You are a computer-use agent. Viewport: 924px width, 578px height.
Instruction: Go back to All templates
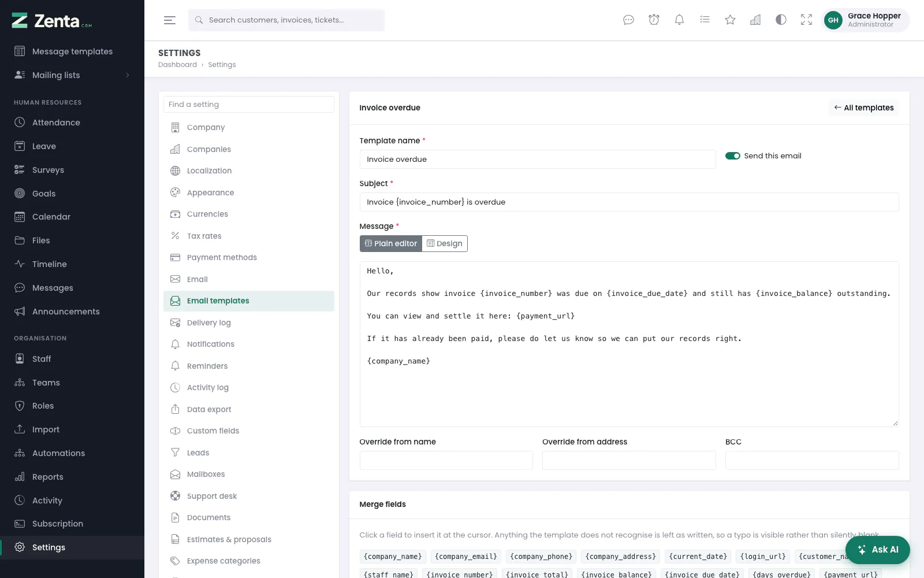pos(864,108)
